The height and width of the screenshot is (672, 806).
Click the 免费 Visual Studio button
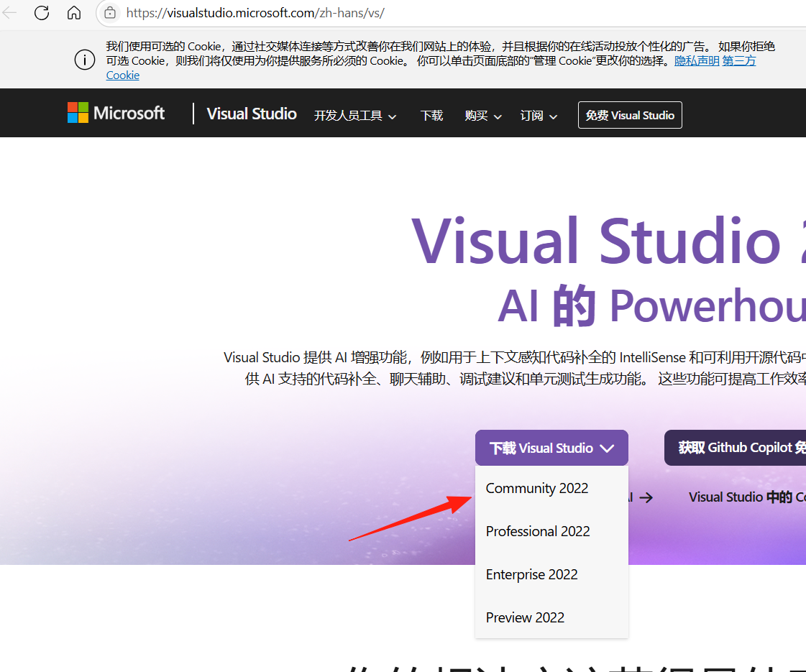point(630,115)
